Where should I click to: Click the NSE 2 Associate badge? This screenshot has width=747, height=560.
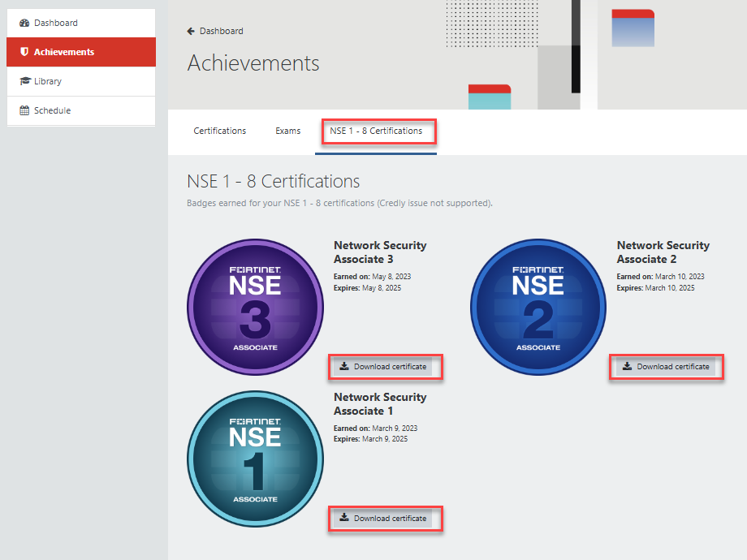click(x=538, y=307)
